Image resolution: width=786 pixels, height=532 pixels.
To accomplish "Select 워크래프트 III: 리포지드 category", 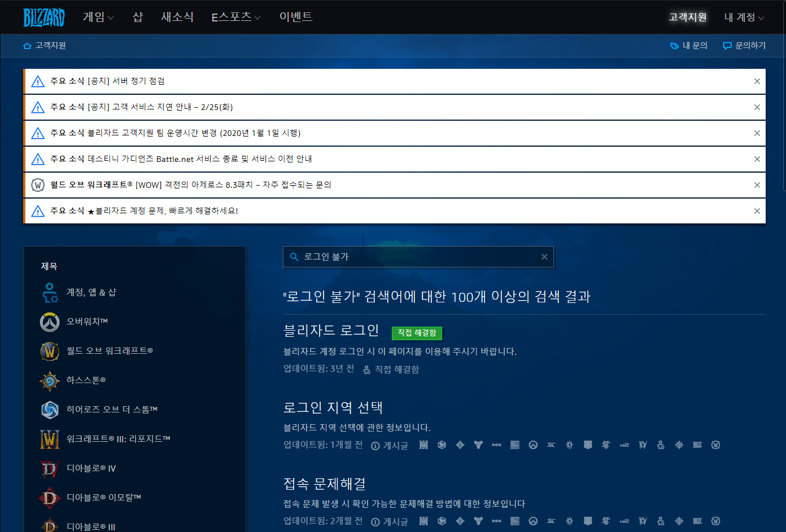I will 105,439.
